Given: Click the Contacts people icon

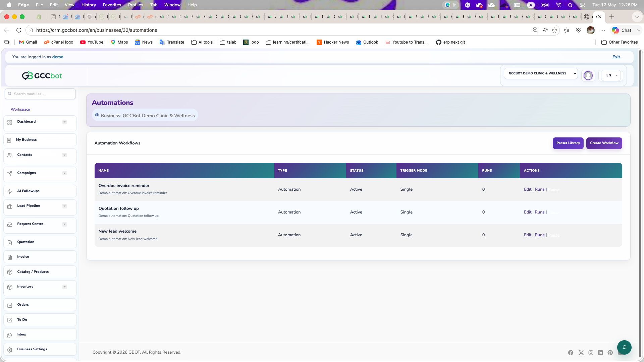Looking at the screenshot, I should [x=10, y=155].
